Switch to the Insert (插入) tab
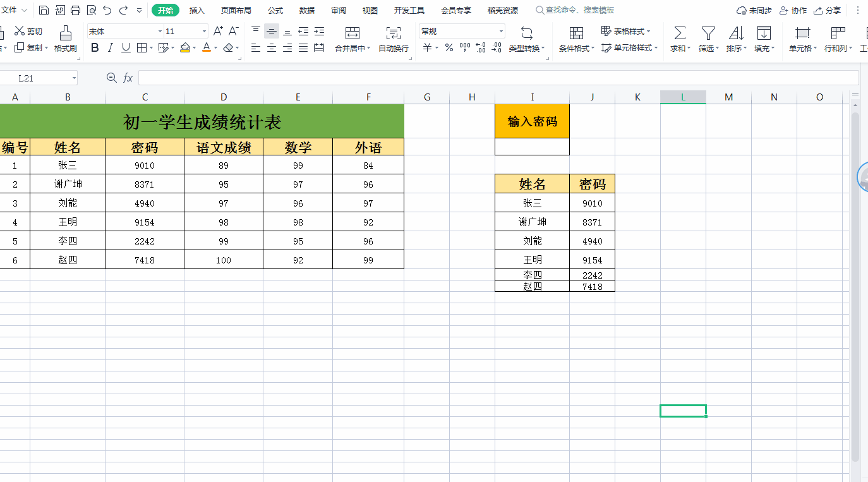The height and width of the screenshot is (482, 868). pos(197,10)
